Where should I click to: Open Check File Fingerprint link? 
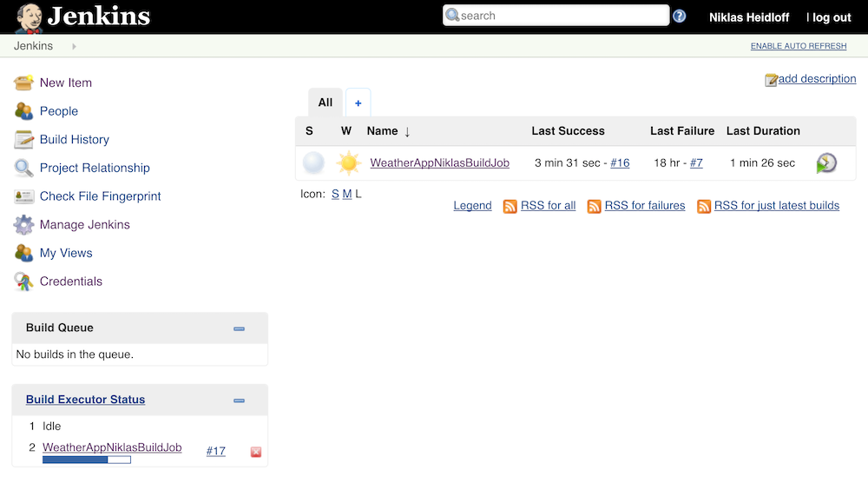100,196
